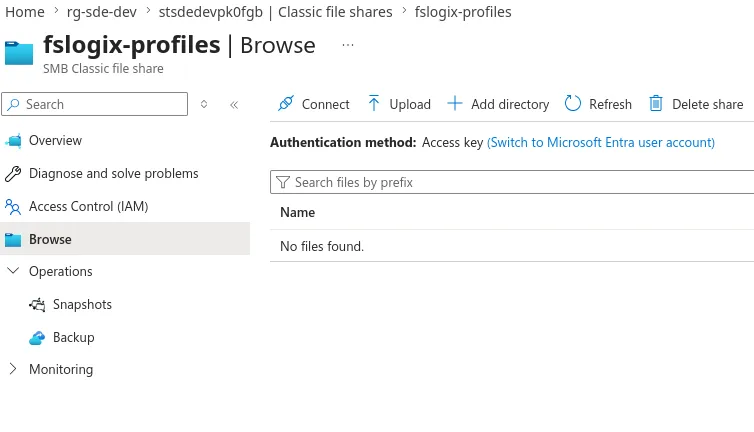The width and height of the screenshot is (754, 432).
Task: Click the 'Authentication method:' label
Action: click(343, 142)
